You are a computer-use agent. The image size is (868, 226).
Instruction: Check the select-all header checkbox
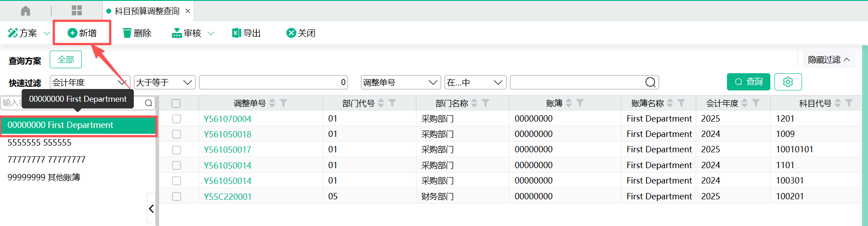click(176, 104)
